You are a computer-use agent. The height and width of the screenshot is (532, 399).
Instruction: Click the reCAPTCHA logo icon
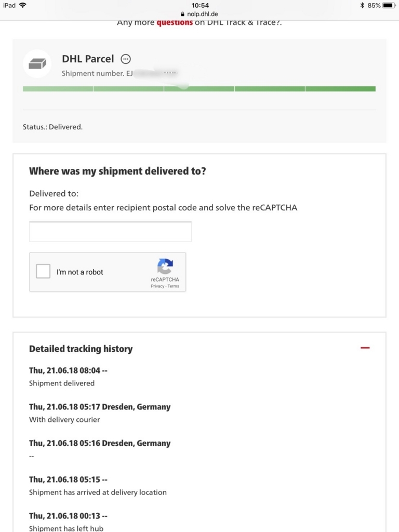pyautogui.click(x=165, y=267)
